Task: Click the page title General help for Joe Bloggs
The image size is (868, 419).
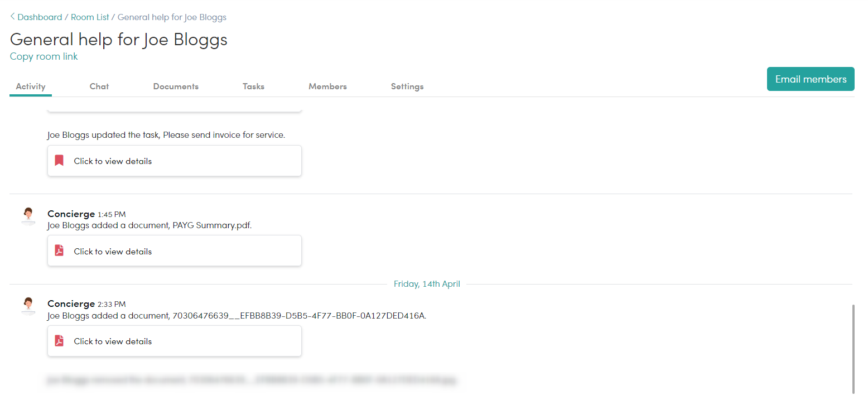Action: 119,39
